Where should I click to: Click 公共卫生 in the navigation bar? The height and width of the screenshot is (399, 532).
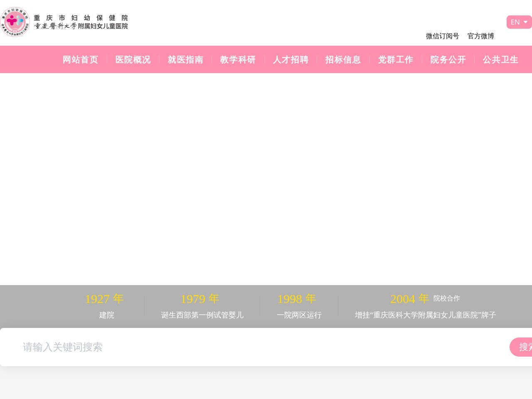500,60
